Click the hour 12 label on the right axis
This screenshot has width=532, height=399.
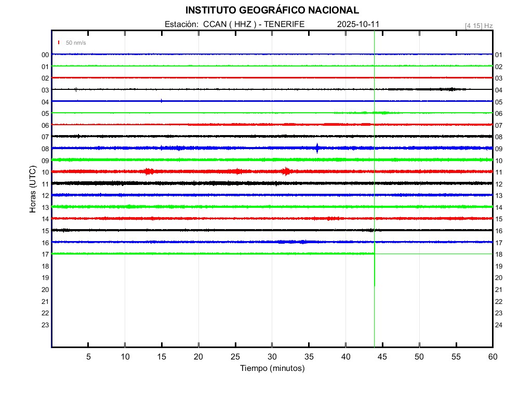tap(499, 184)
